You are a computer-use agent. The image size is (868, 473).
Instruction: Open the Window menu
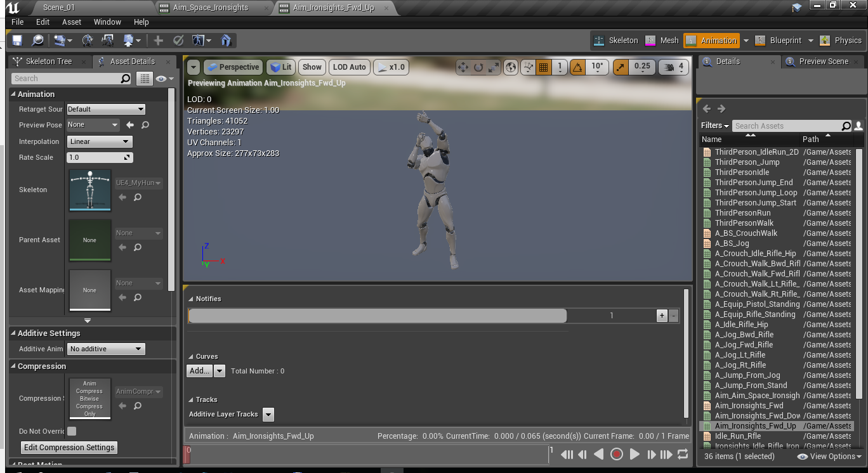(x=107, y=22)
